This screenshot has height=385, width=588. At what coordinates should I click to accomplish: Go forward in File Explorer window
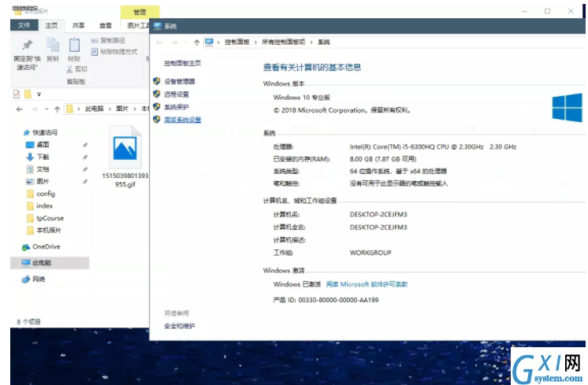(x=35, y=109)
